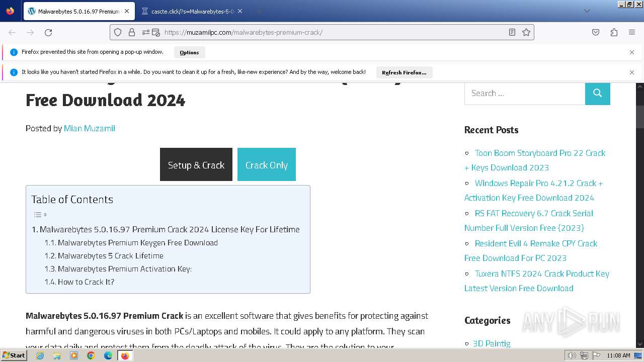Image resolution: width=644 pixels, height=362 pixels.
Task: Open RS FAT Recovery 6.7 Crack post
Action: 529,220
